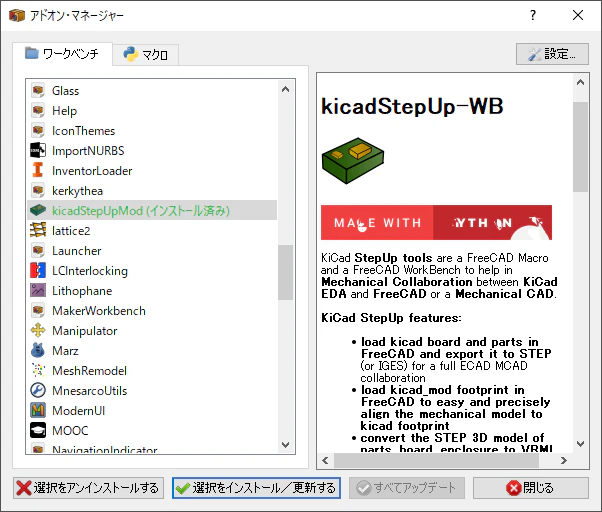
Task: Click the help question mark in the title bar
Action: point(533,15)
